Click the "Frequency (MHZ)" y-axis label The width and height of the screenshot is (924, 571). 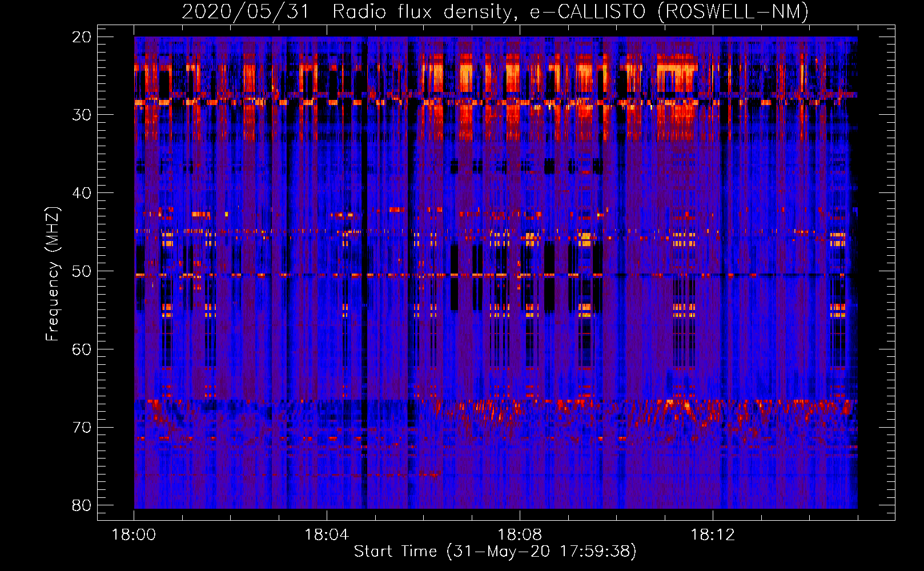point(53,274)
